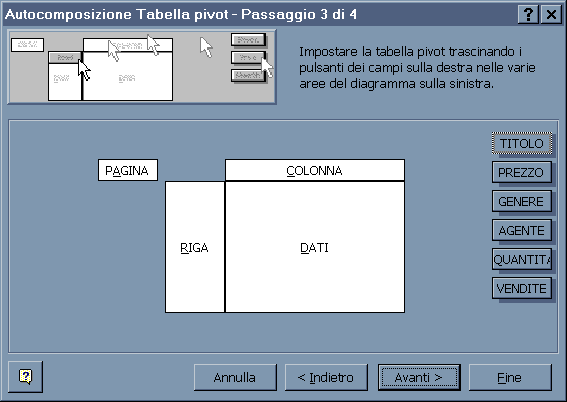Image resolution: width=567 pixels, height=402 pixels.
Task: Finish the wizard with Fine
Action: pos(510,377)
